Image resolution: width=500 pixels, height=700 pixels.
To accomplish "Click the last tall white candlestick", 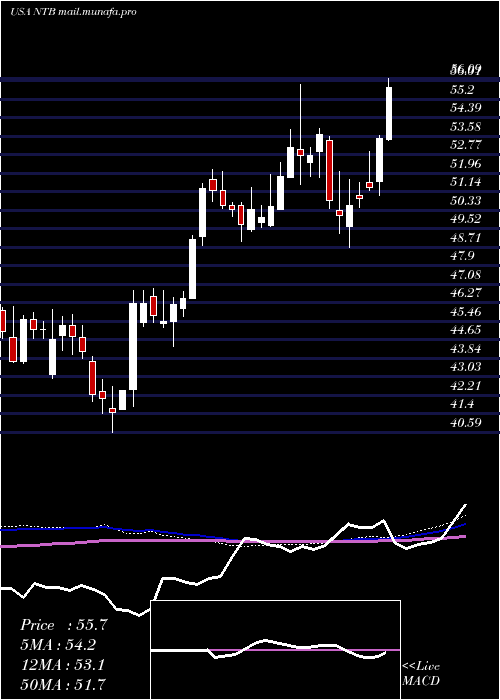I will (389, 113).
